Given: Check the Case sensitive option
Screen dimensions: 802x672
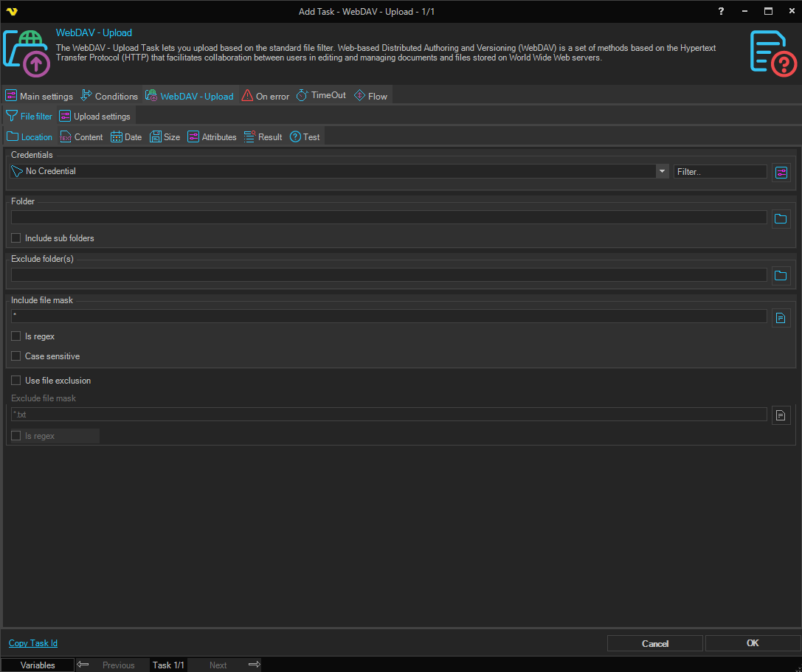Looking at the screenshot, I should tap(16, 356).
